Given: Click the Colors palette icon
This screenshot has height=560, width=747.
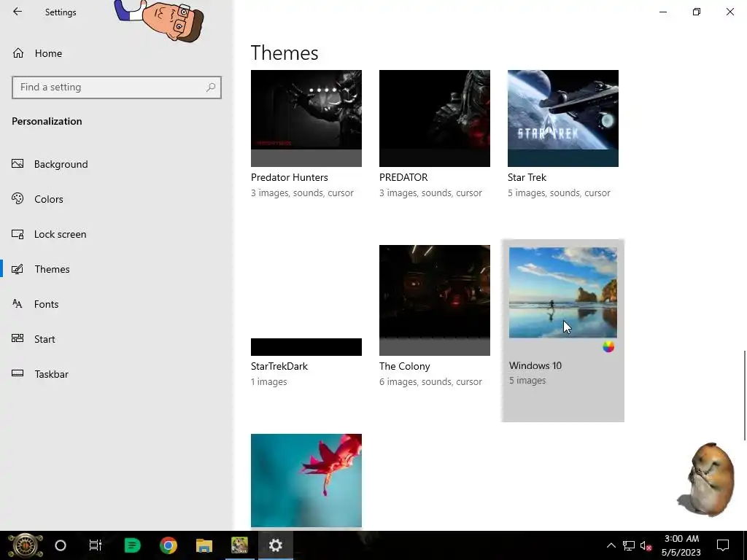Looking at the screenshot, I should coord(18,198).
